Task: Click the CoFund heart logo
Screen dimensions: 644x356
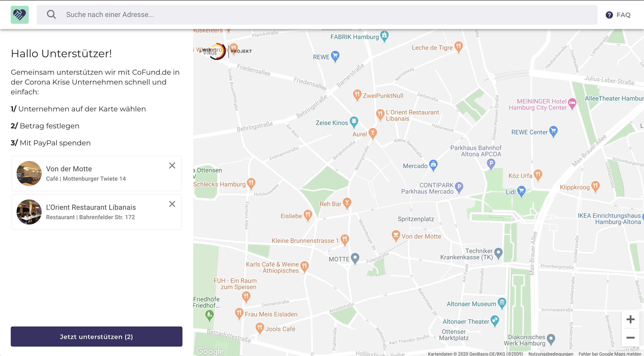Action: [x=19, y=15]
